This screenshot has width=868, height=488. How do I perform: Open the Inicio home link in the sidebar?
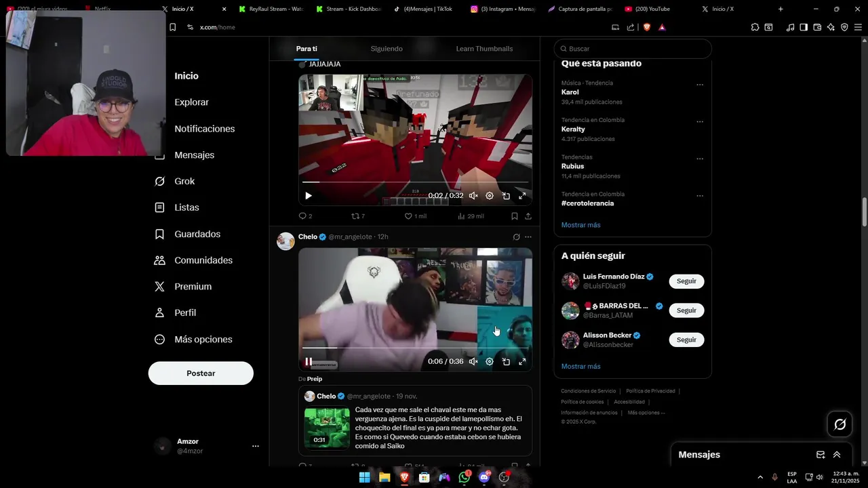pyautogui.click(x=186, y=76)
